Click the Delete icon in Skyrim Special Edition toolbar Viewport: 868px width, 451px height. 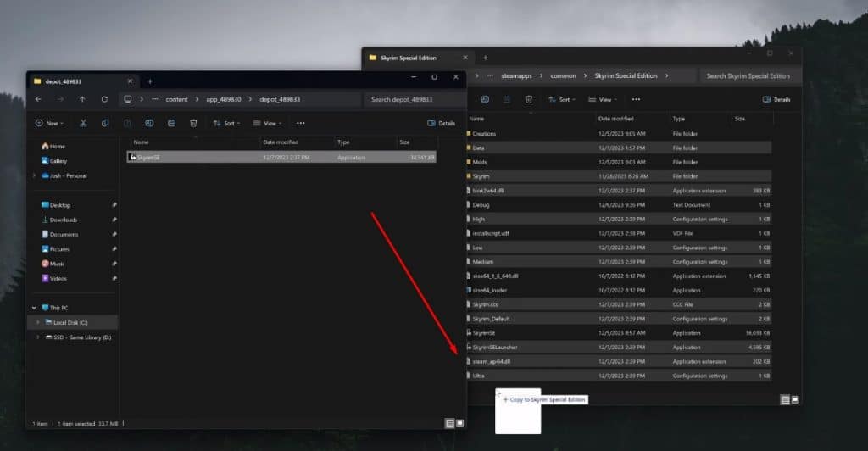tap(529, 99)
